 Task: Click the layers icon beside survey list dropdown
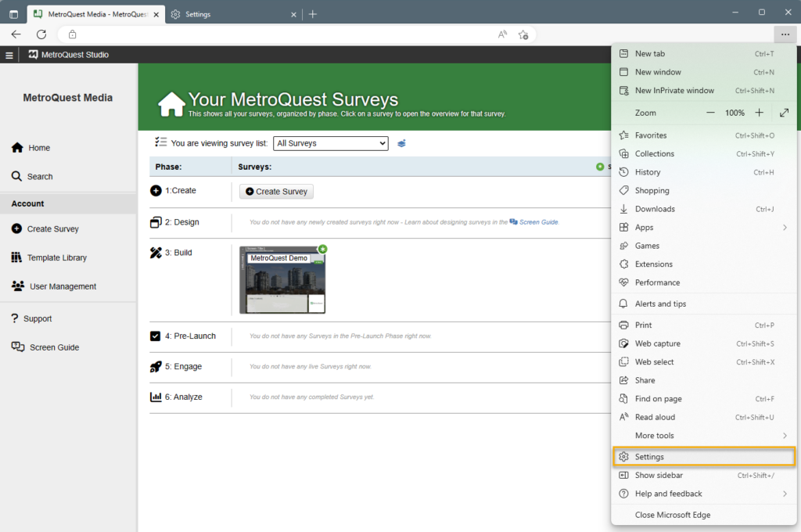[x=401, y=143]
